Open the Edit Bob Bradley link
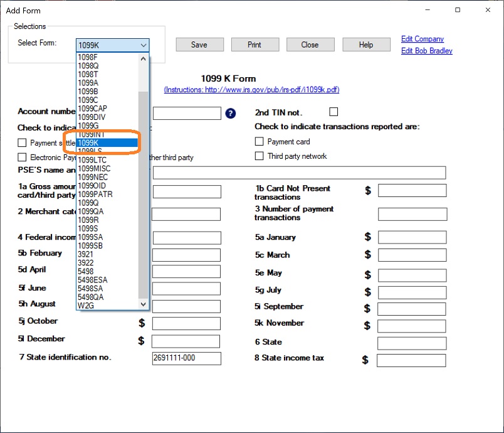The image size is (504, 433). coord(426,51)
